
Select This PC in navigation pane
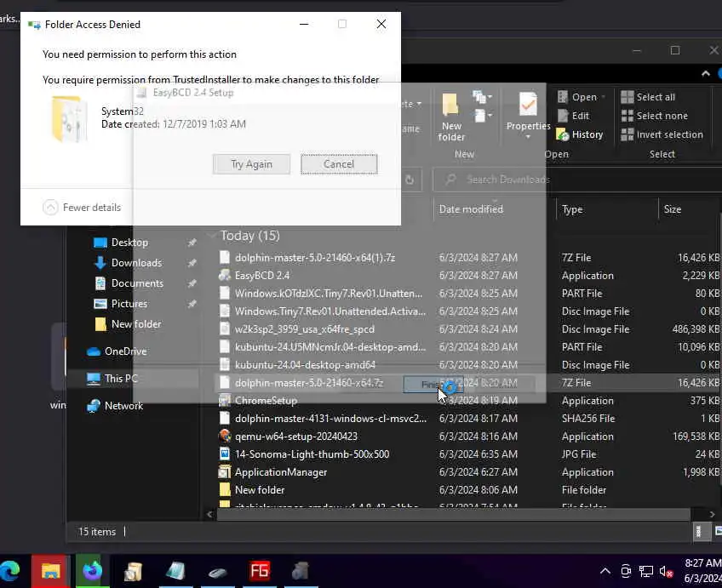pyautogui.click(x=121, y=379)
